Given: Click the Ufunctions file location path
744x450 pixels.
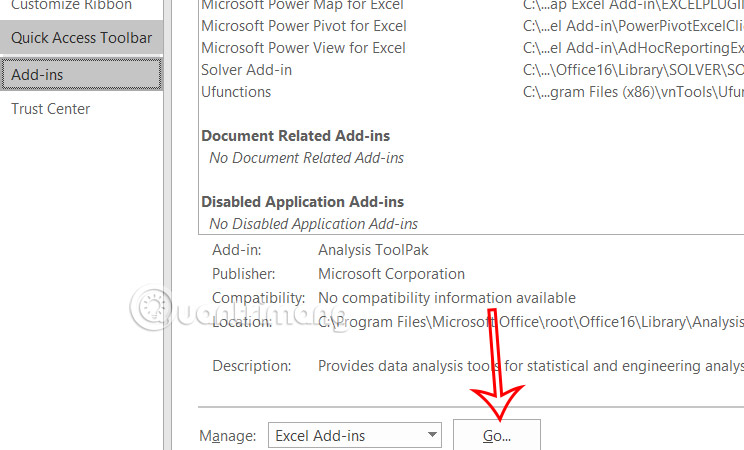Looking at the screenshot, I should point(632,92).
